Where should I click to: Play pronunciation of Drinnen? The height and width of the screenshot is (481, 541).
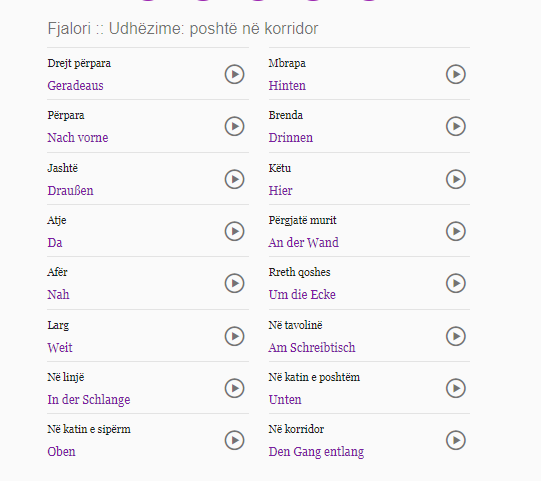pos(456,126)
